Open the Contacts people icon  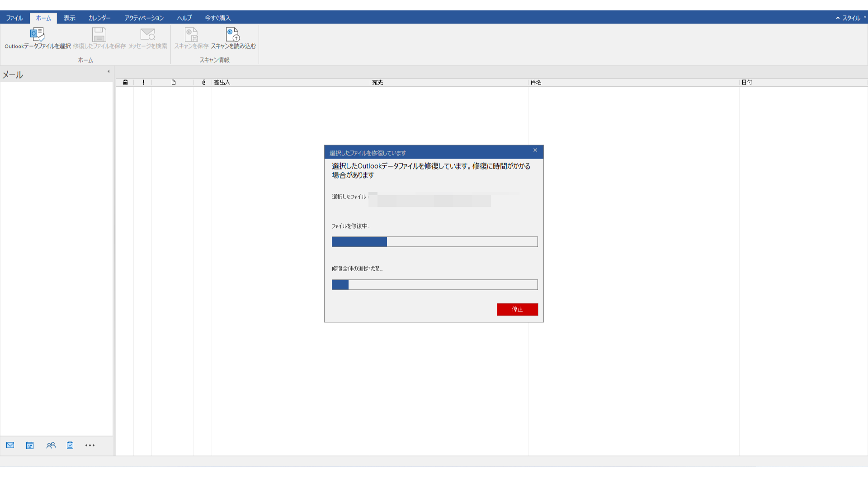click(x=51, y=446)
